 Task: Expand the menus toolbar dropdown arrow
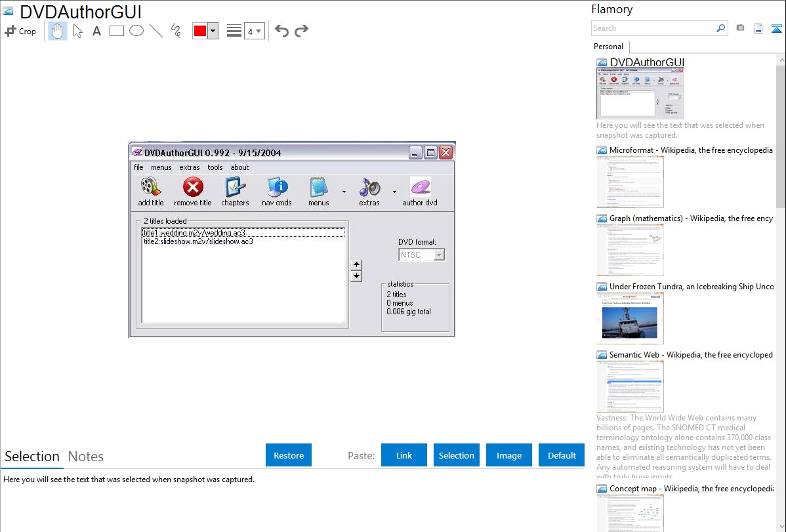click(x=344, y=192)
